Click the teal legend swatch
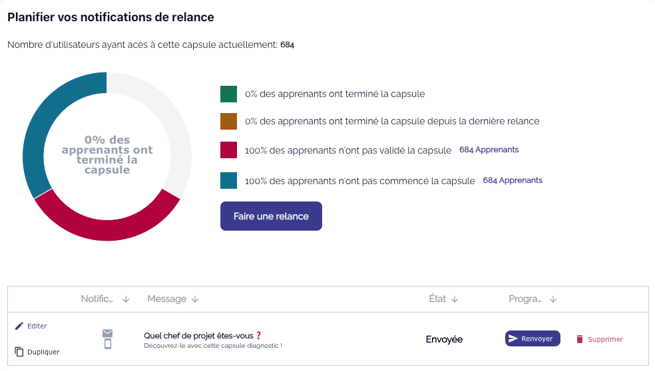655x371 pixels. click(x=228, y=180)
